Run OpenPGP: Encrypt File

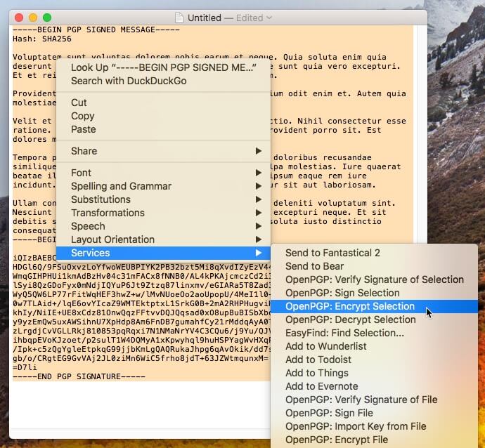click(374, 440)
